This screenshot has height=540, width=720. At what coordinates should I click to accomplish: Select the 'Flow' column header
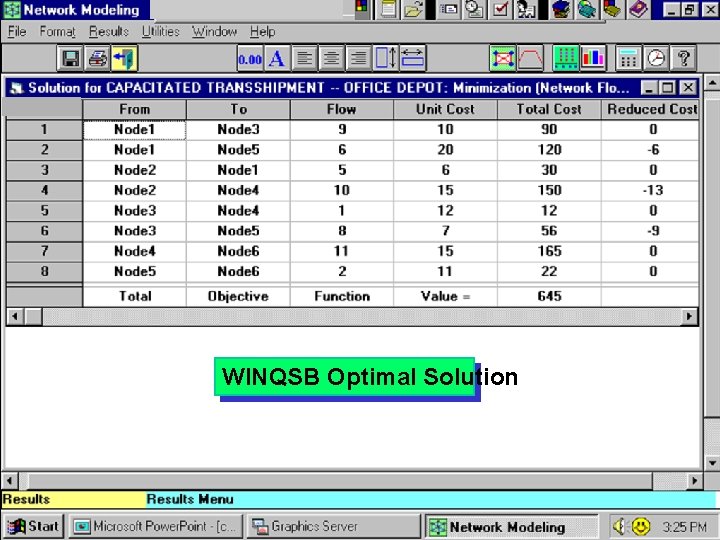(342, 109)
